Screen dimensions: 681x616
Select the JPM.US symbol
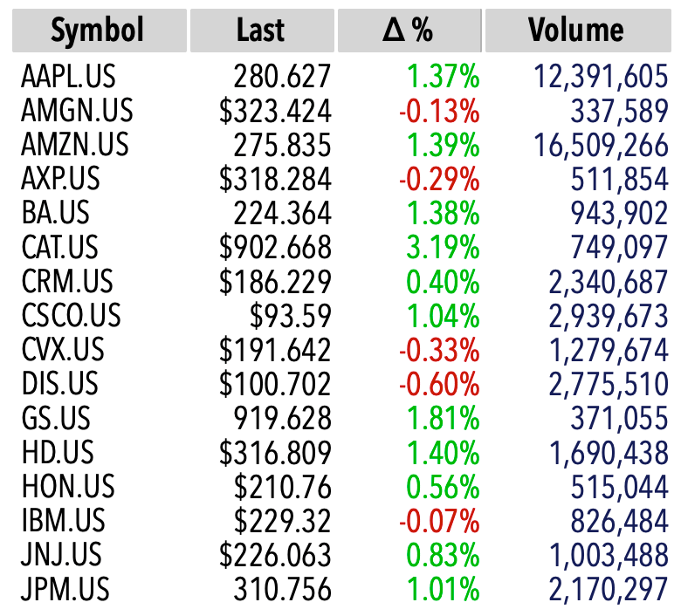coord(65,590)
